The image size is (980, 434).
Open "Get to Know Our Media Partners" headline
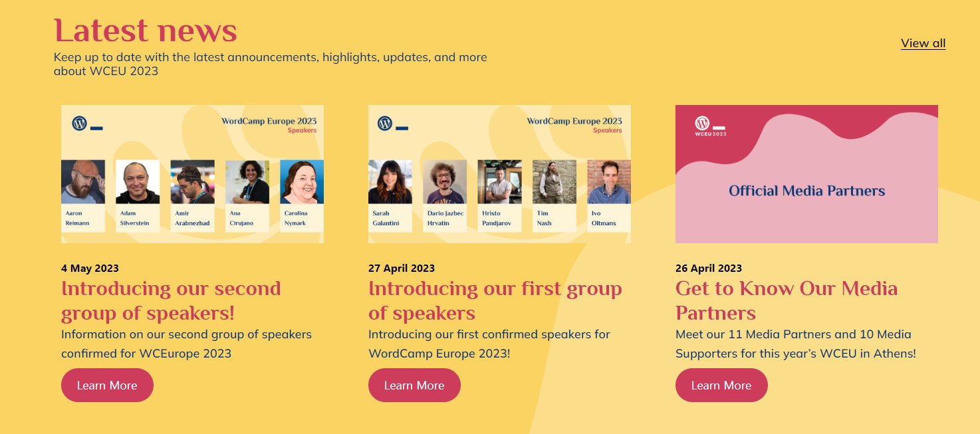pyautogui.click(x=787, y=300)
